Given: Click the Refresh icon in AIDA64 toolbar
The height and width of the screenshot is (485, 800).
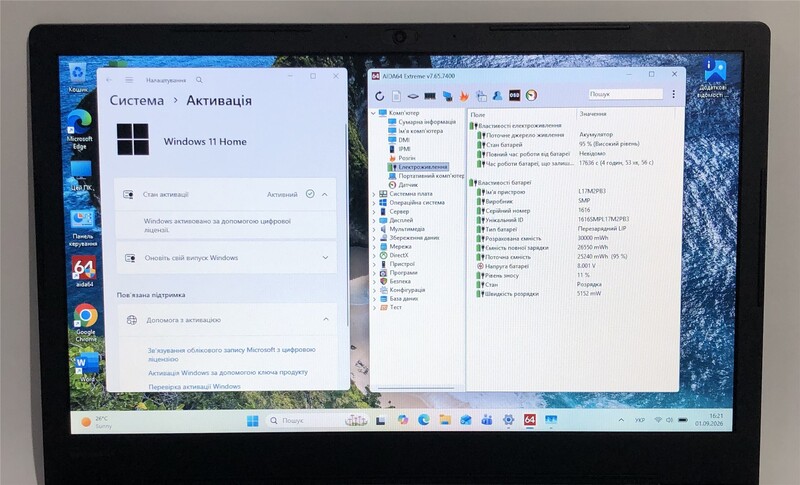Looking at the screenshot, I should pyautogui.click(x=379, y=96).
